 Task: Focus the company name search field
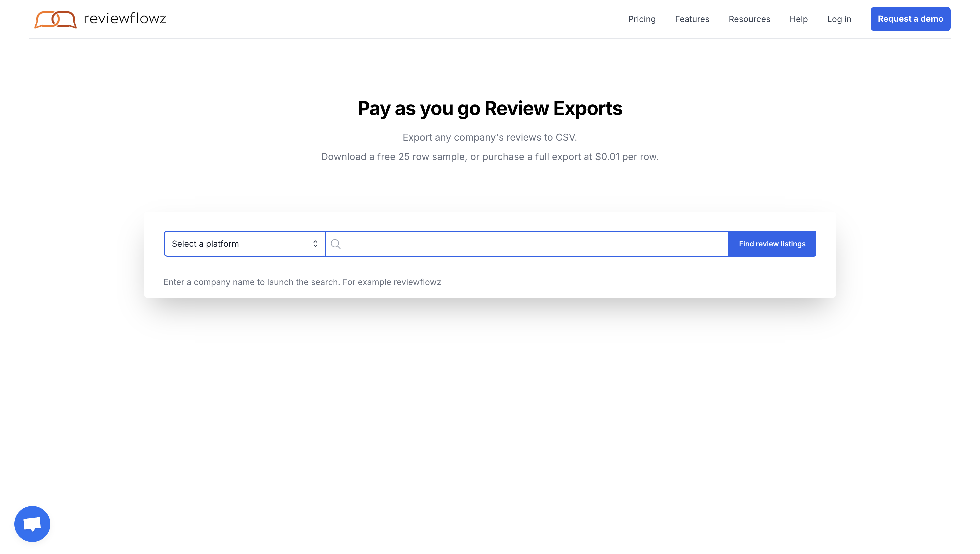click(x=527, y=244)
